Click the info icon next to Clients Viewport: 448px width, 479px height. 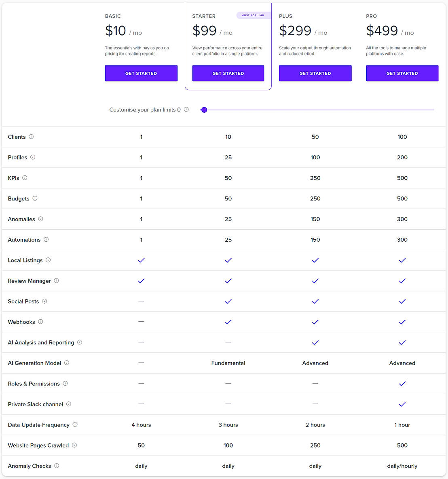coord(31,137)
